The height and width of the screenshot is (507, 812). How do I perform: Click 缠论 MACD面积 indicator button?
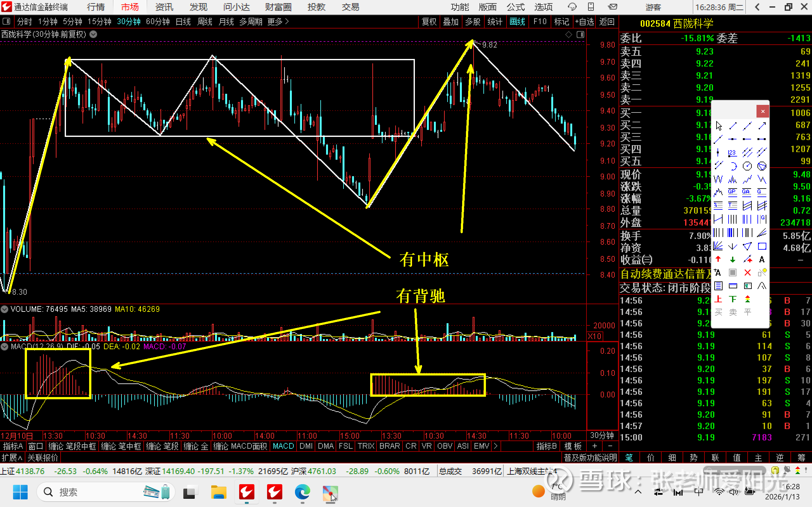240,446
